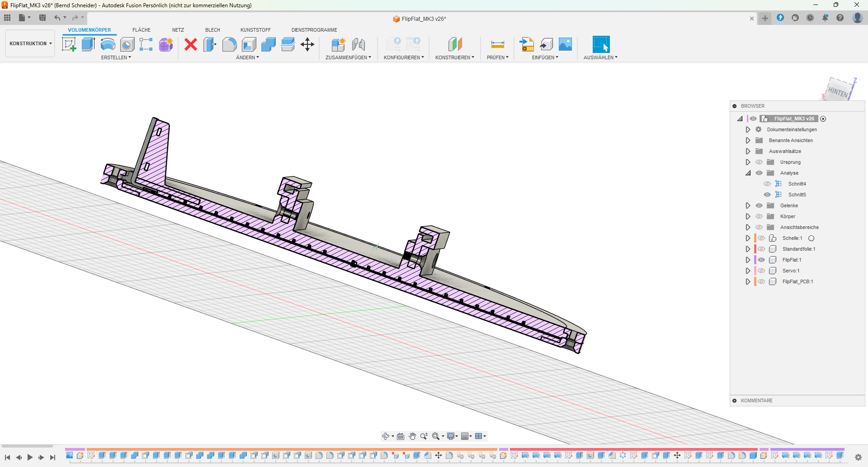
Task: Open the ZUSAMMENFÜGEN menu
Action: (x=348, y=57)
